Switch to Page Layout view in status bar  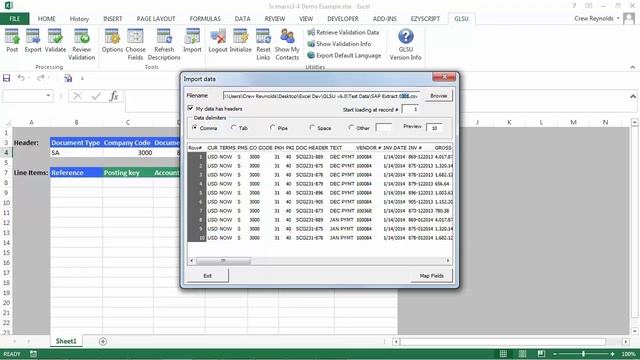pos(522,354)
